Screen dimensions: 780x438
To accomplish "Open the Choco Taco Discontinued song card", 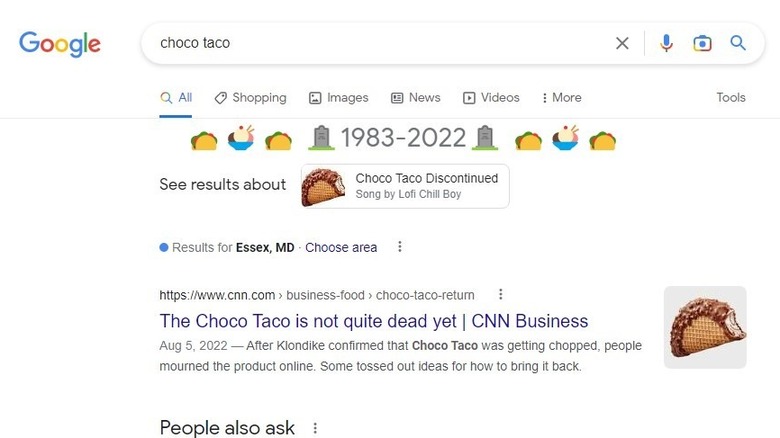I will tap(405, 186).
